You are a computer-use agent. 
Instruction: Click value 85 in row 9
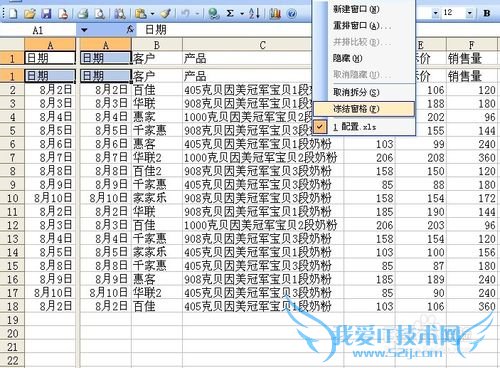click(x=369, y=185)
